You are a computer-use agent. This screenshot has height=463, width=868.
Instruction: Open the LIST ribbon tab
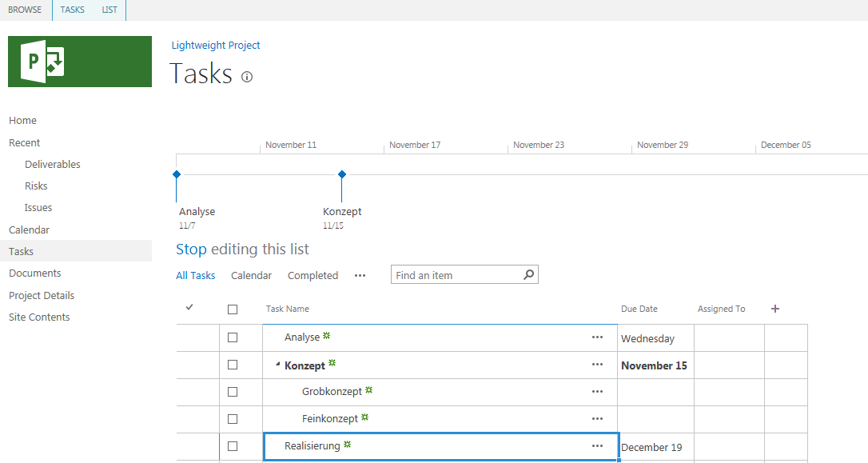(x=109, y=10)
